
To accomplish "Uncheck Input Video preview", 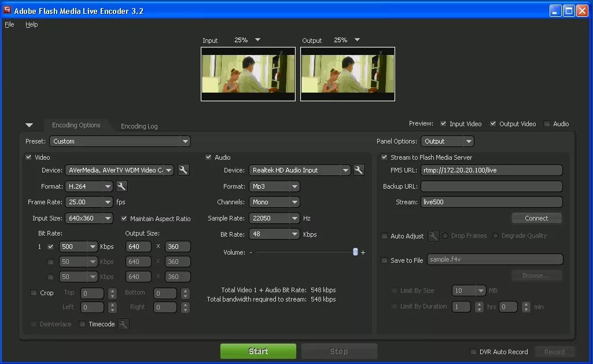I will (443, 124).
